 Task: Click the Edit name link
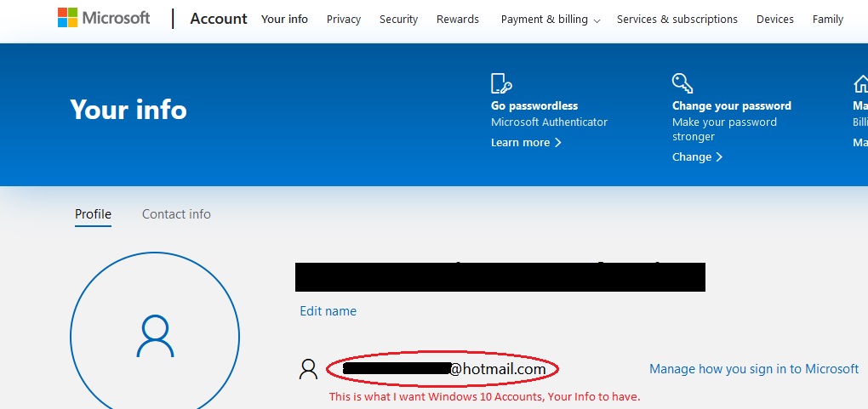328,311
